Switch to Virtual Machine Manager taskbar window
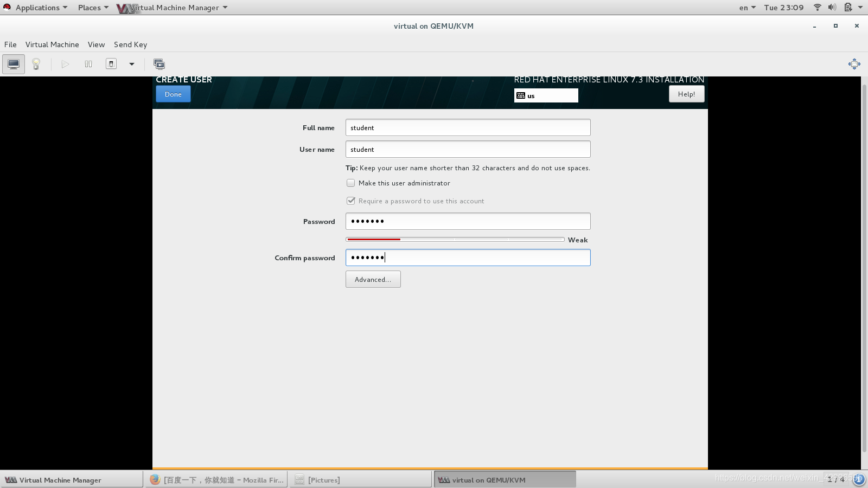The image size is (868, 488). point(72,480)
